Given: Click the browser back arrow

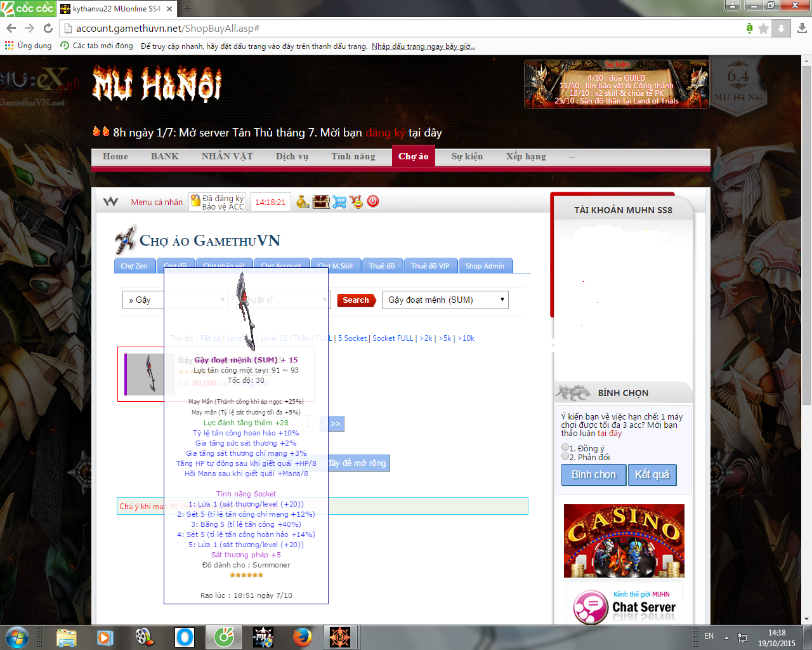Looking at the screenshot, I should pos(11,28).
